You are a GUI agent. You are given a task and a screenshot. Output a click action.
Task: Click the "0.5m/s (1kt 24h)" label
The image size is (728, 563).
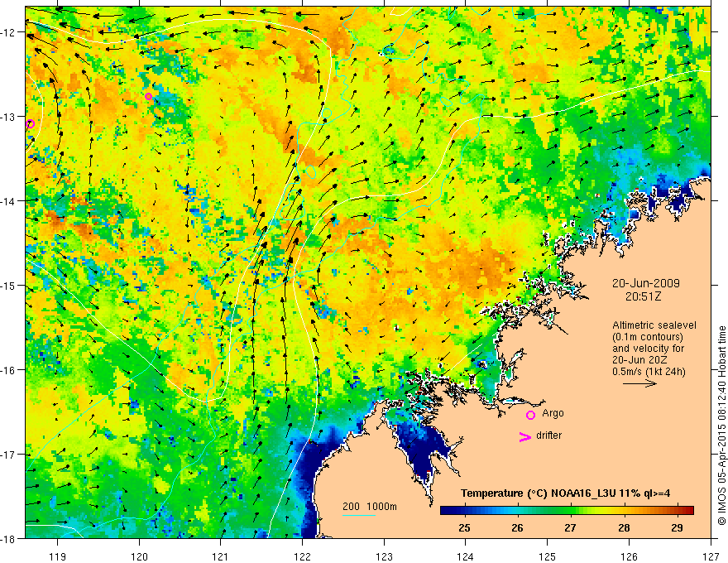(649, 372)
